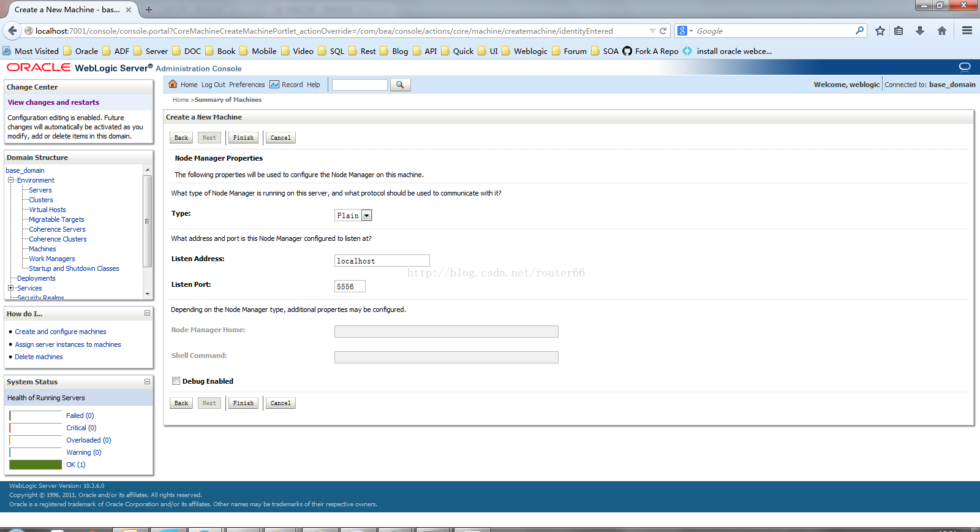The width and height of the screenshot is (980, 532).
Task: Click Summary of Machines breadcrumb
Action: point(228,99)
